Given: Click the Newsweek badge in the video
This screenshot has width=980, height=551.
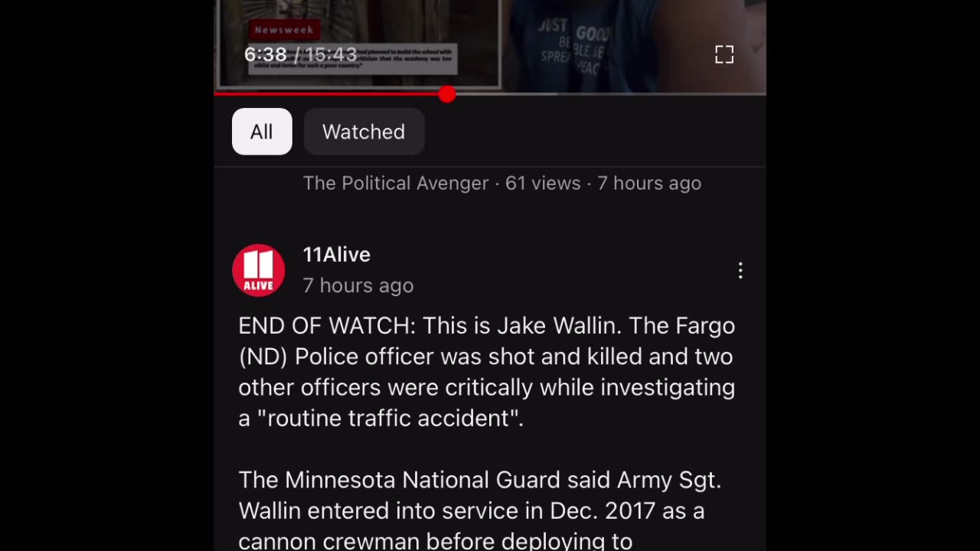Looking at the screenshot, I should (x=283, y=30).
